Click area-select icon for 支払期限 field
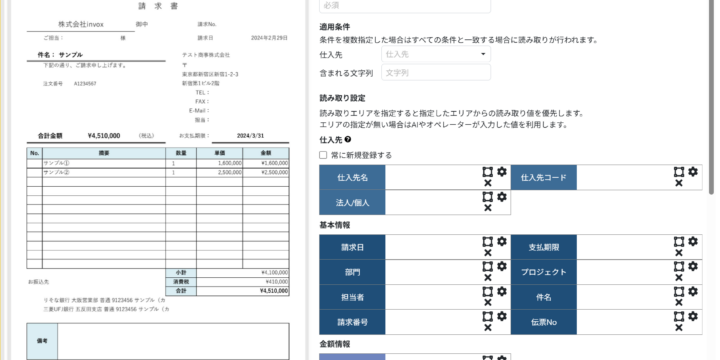 [679, 242]
